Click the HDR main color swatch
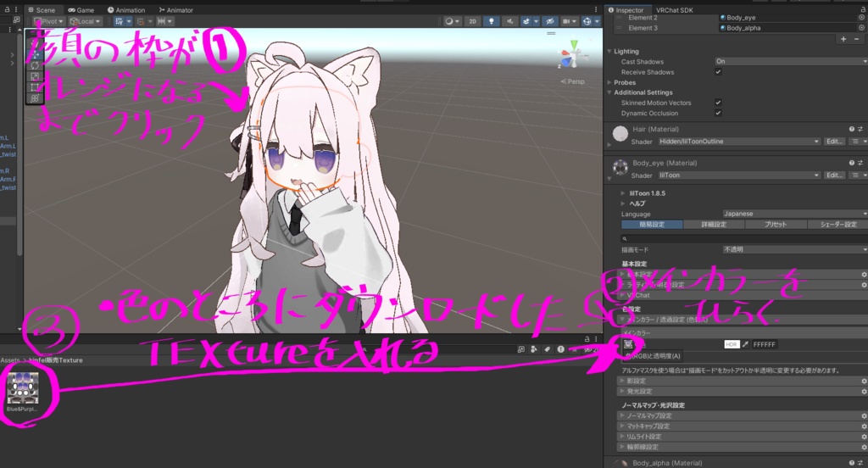Screen dimensions: 868x468 [x=732, y=344]
